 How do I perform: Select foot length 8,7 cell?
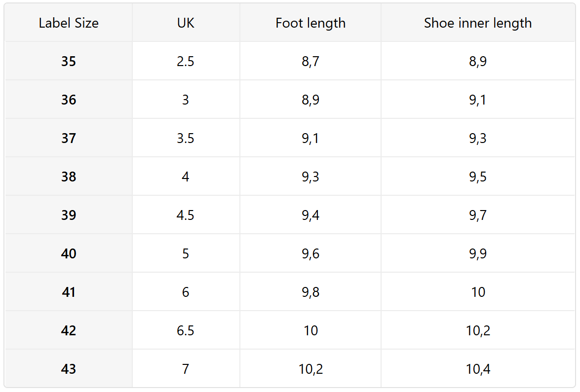tap(310, 62)
